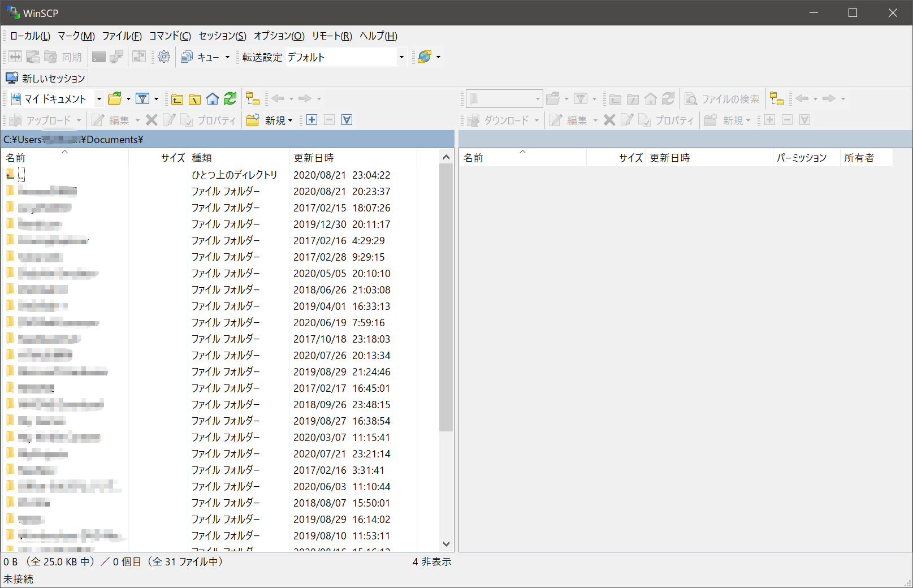Viewport: 913px width, 588px height.
Task: Click the new folder icon in local panel
Action: (x=253, y=120)
